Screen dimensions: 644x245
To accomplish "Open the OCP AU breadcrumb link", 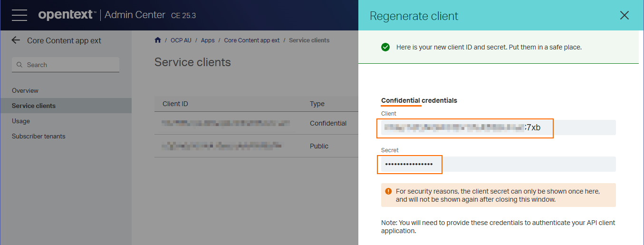I will tap(181, 40).
